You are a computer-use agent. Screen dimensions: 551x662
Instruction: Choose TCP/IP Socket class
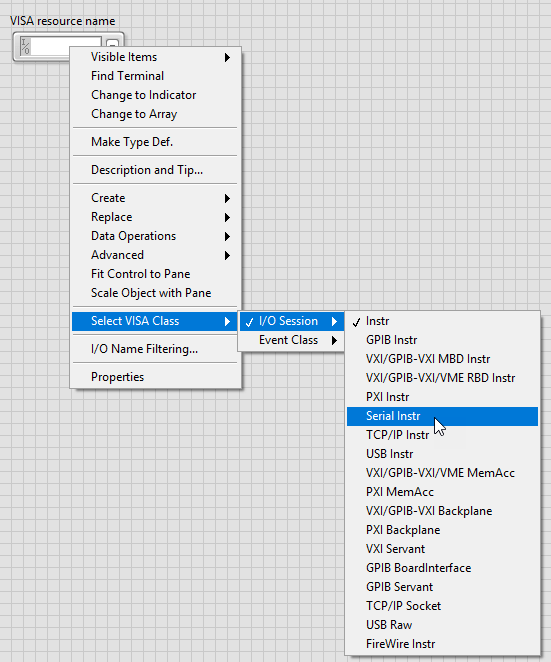[x=442, y=606]
